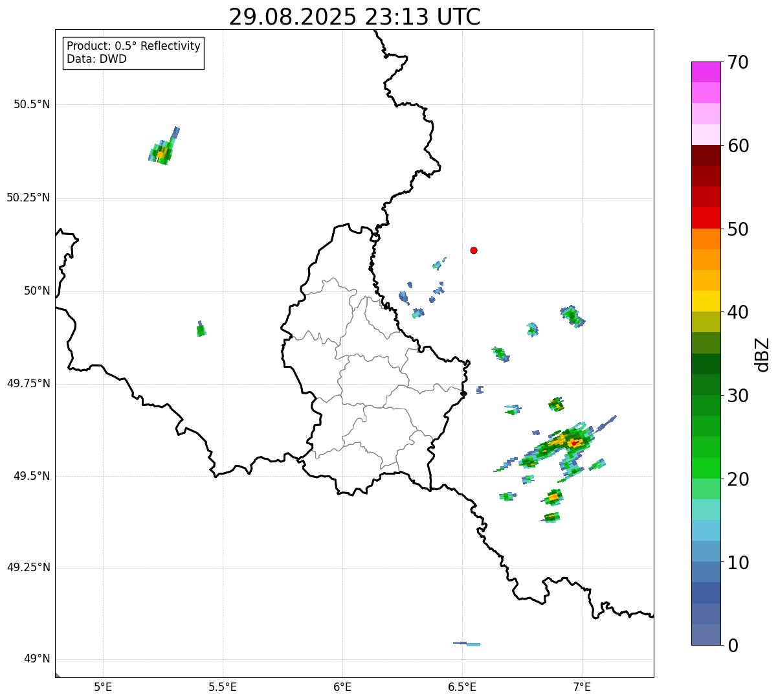Viewport: 778px width, 700px height.
Task: Click the 6.5°E longitude label
Action: [x=462, y=686]
